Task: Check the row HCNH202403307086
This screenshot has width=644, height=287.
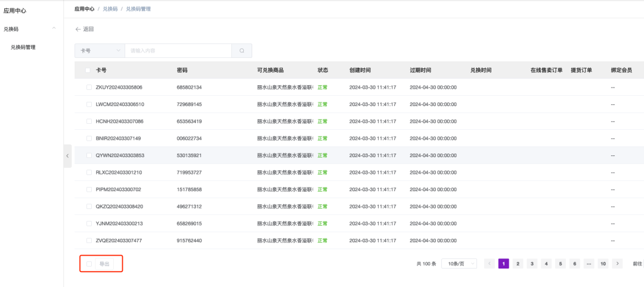Action: pyautogui.click(x=89, y=121)
